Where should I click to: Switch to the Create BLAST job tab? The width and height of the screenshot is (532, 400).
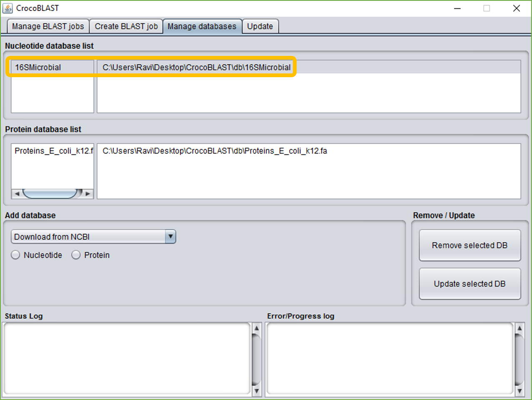point(126,26)
